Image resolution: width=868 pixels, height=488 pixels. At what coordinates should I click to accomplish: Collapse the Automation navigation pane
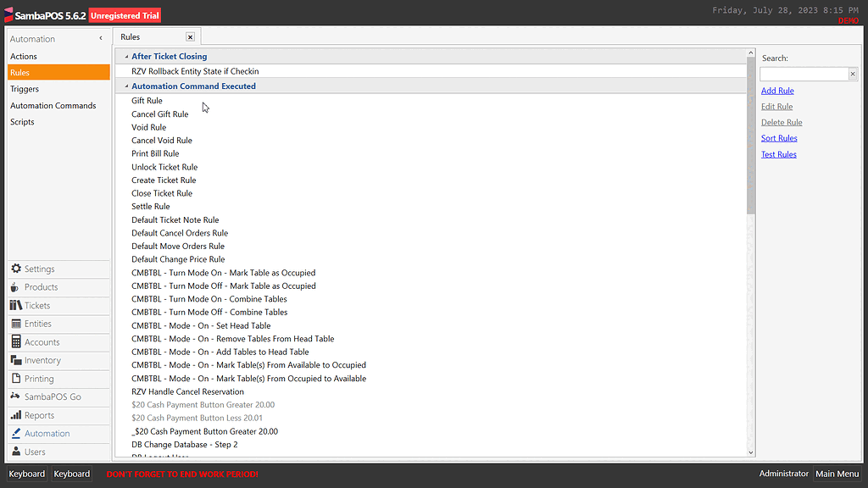tap(101, 38)
